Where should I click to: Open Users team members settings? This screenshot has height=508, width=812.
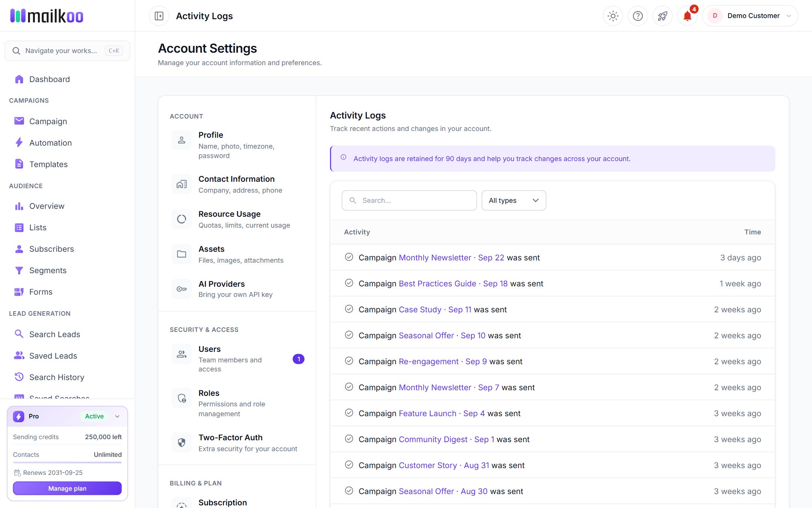pos(237,359)
